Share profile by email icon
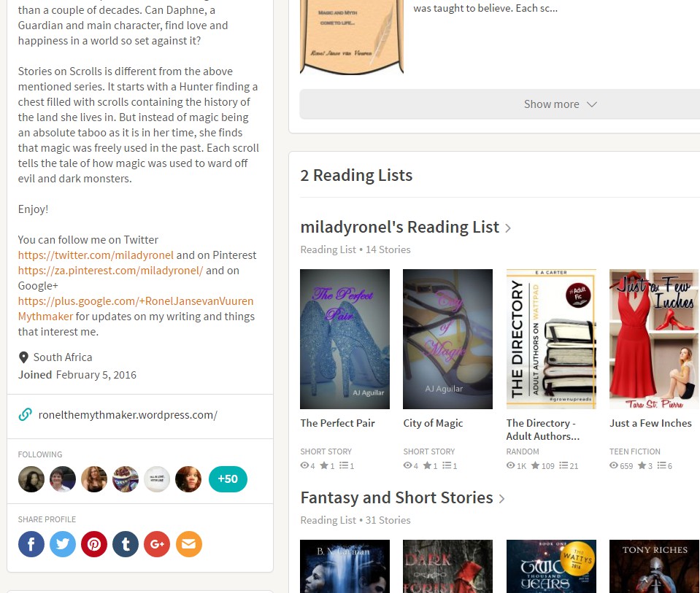 [188, 544]
